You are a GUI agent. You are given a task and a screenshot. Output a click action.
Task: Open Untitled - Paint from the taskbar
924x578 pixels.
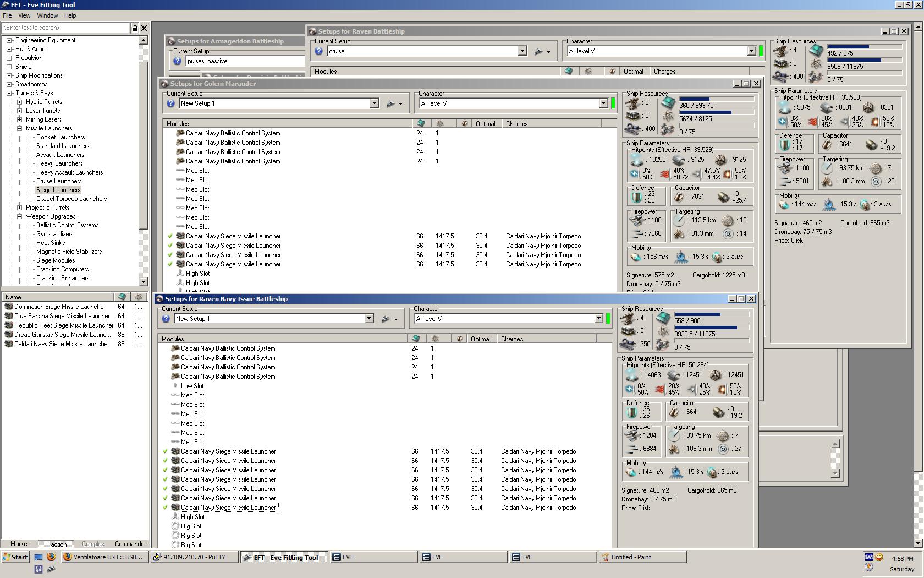642,557
